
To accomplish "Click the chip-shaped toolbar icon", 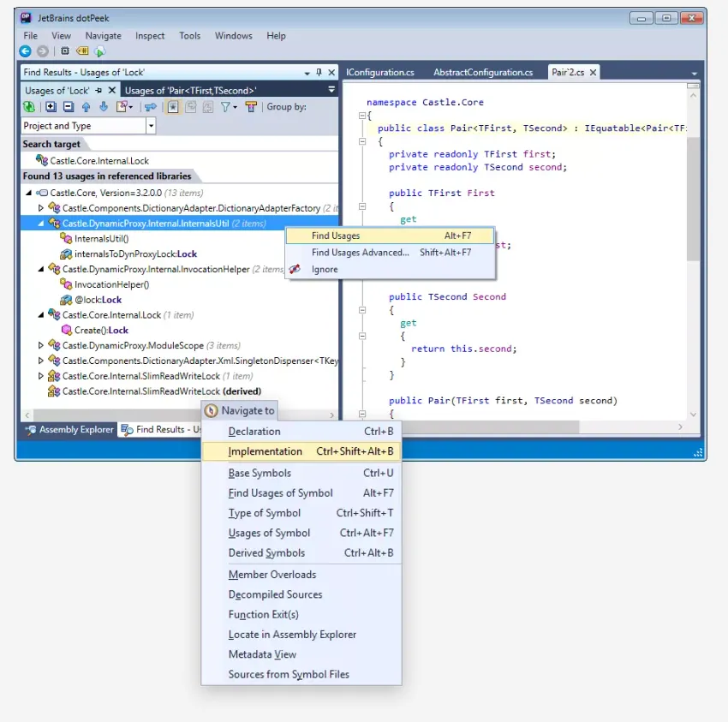I will (65, 51).
